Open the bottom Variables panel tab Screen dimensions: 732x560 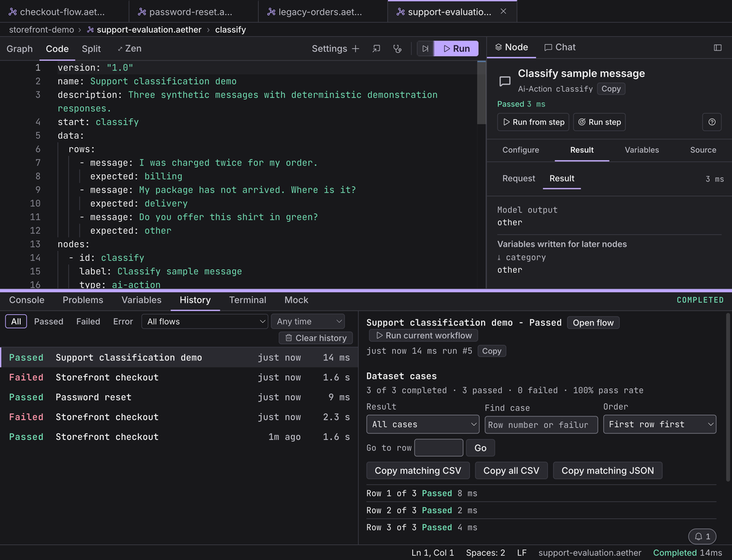[141, 300]
